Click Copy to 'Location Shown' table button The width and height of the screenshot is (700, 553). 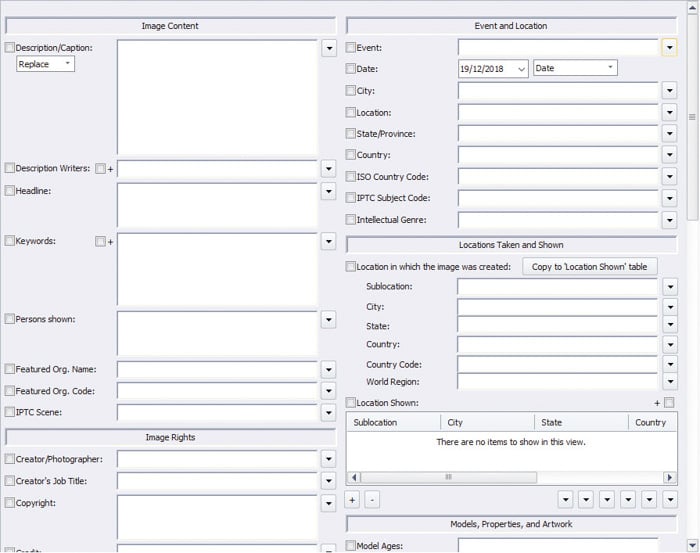[589, 266]
